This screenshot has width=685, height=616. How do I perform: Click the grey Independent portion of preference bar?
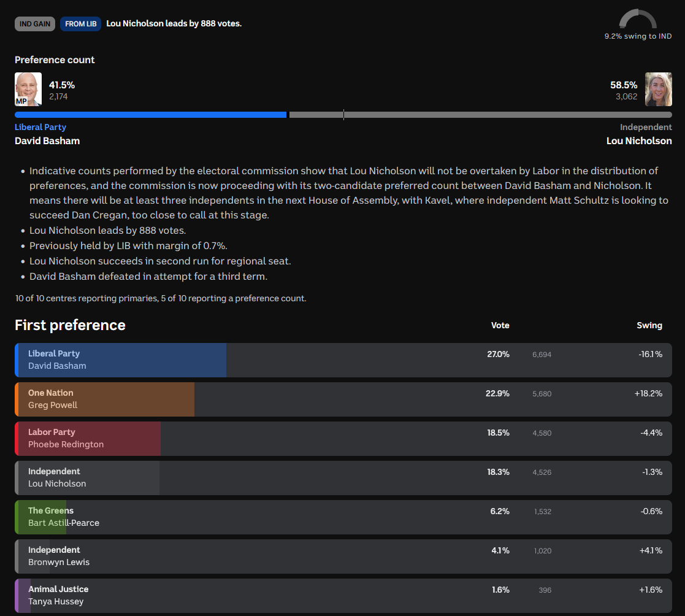(481, 115)
